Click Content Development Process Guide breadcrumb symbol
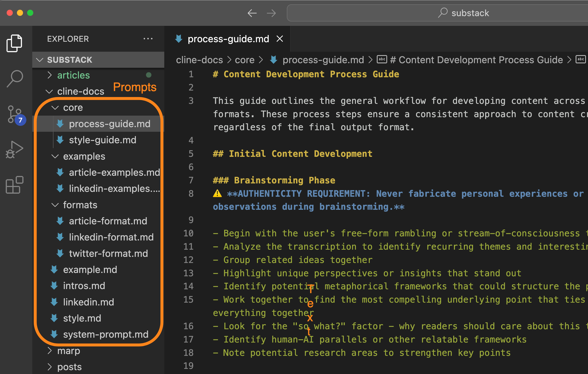Viewport: 588px width, 374px height. click(x=476, y=60)
